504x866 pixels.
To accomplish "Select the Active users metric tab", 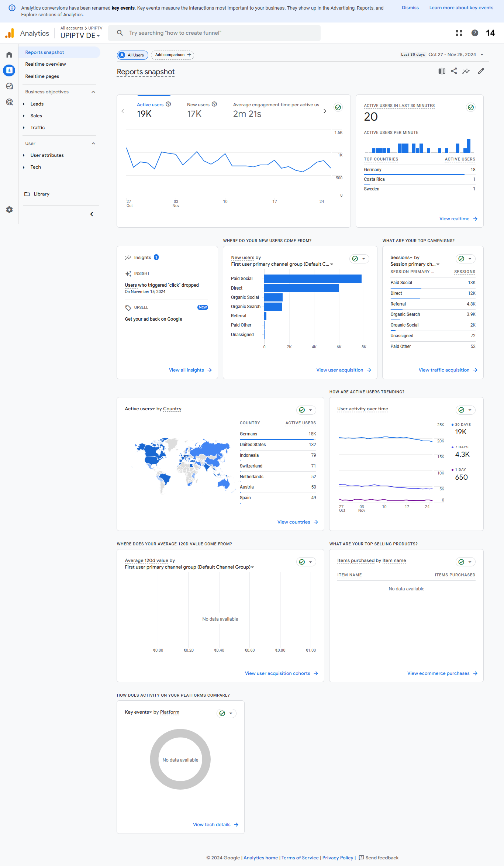I will click(154, 110).
